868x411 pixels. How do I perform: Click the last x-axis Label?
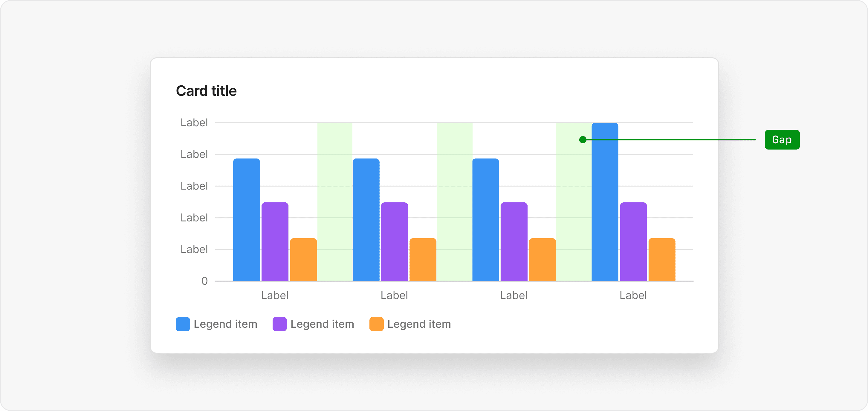pos(633,295)
